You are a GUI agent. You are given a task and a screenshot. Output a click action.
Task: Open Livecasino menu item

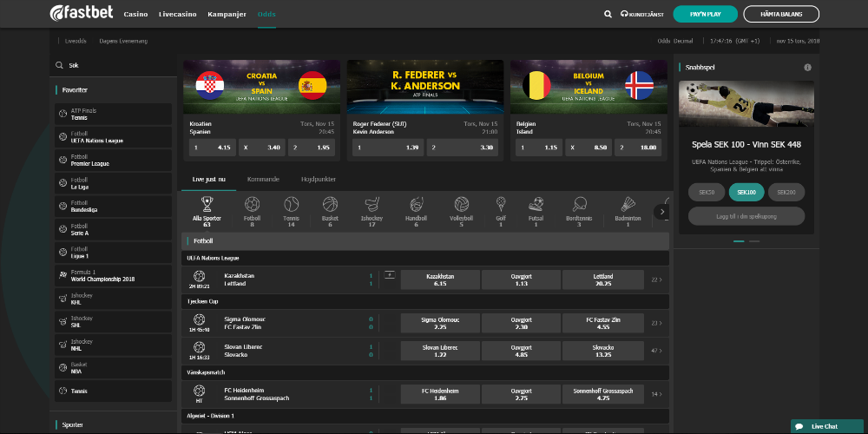click(178, 15)
